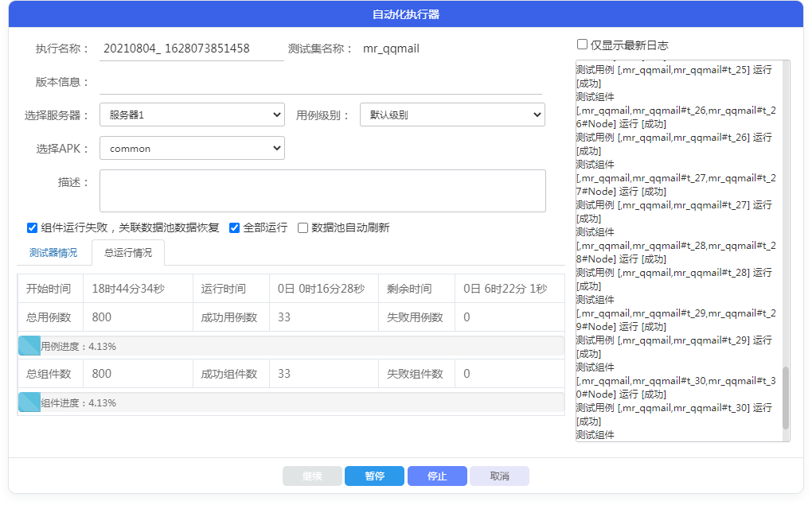The image size is (812, 509).
Task: Click inside the 描述 text area
Action: 322,191
